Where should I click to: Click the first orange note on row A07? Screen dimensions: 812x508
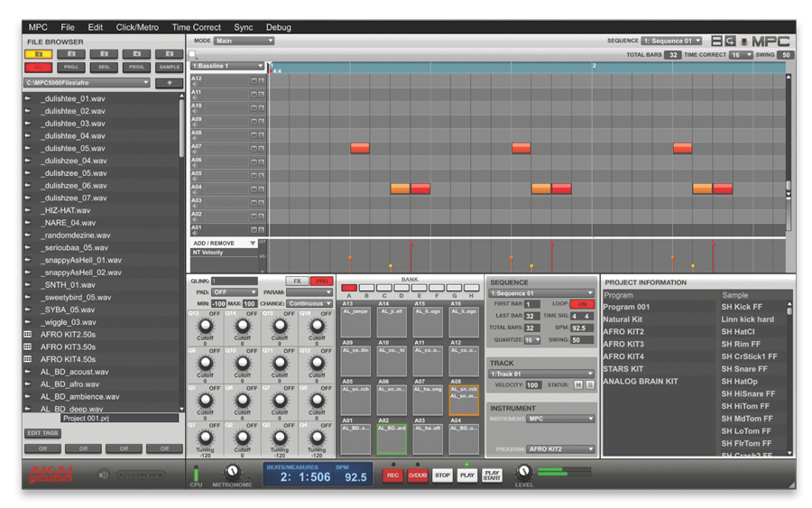click(x=360, y=148)
